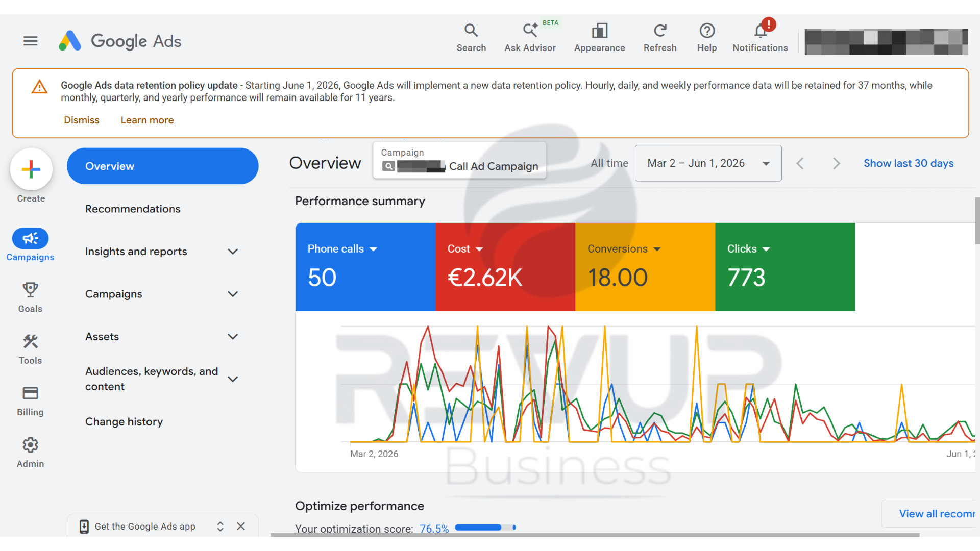Open the Notifications bell
The image size is (980, 551).
(760, 38)
